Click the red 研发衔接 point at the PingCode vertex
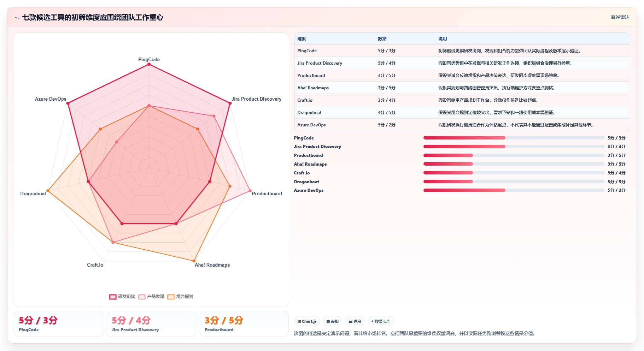 pos(149,64)
